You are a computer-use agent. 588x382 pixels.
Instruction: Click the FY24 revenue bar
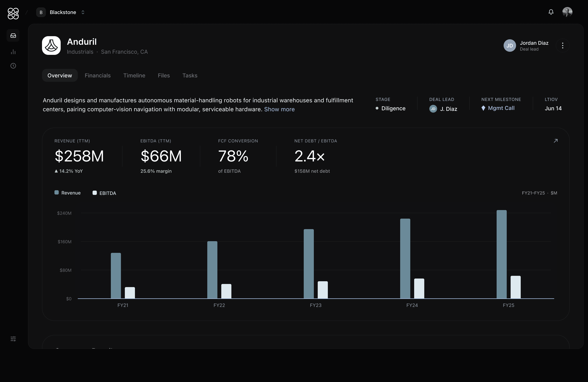(x=405, y=259)
